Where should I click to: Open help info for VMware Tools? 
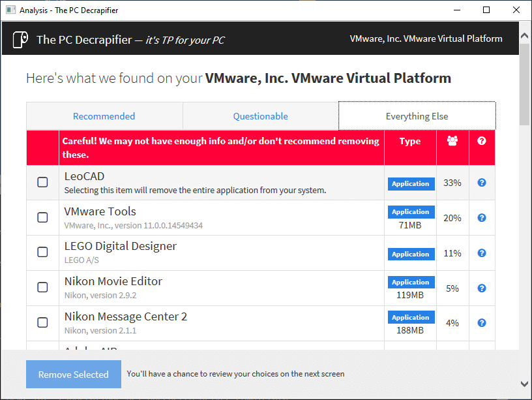click(481, 218)
